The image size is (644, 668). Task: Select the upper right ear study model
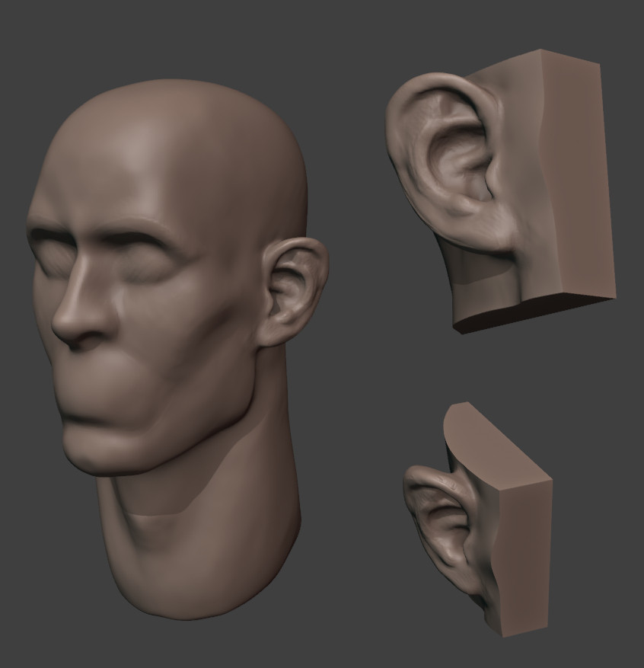(x=495, y=190)
